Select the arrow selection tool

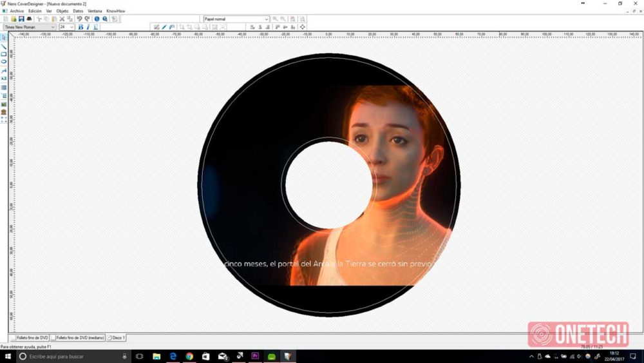click(4, 37)
